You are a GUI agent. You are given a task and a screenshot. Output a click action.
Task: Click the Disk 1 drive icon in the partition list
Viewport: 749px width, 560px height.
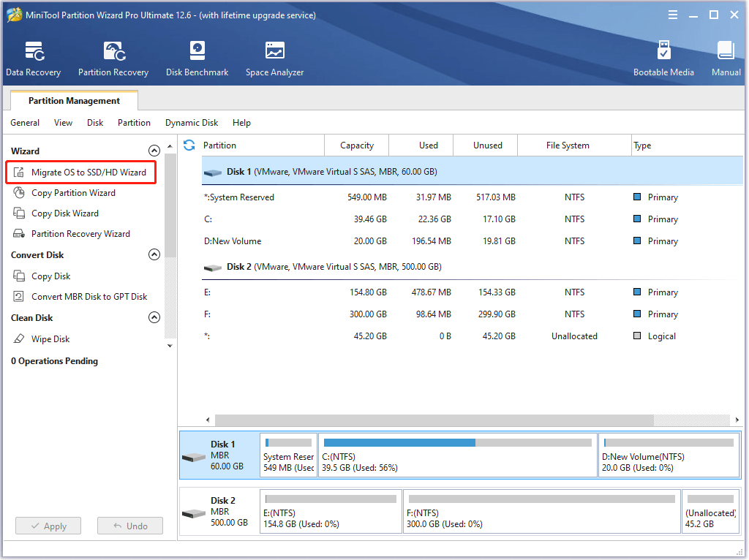coord(213,173)
